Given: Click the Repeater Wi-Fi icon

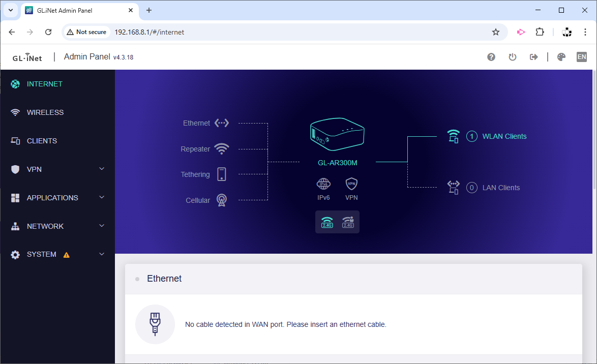Looking at the screenshot, I should (221, 149).
